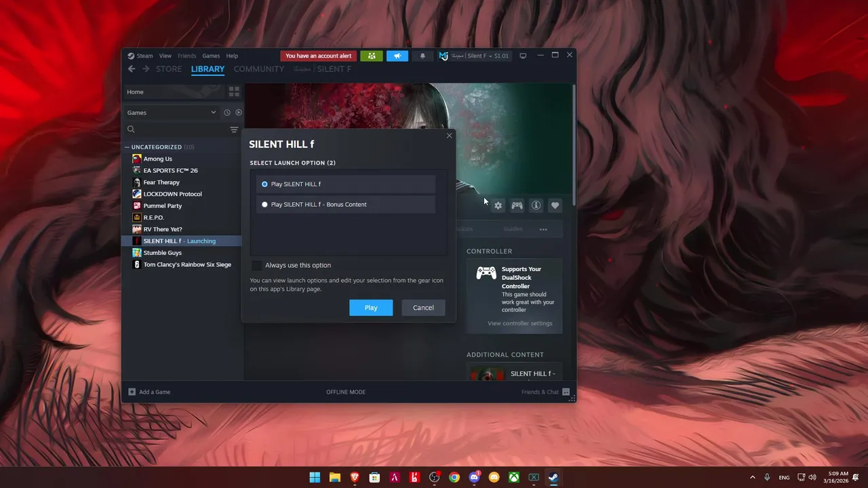Click the game page vertical scrollbar
The width and height of the screenshot is (868, 488).
[x=574, y=144]
